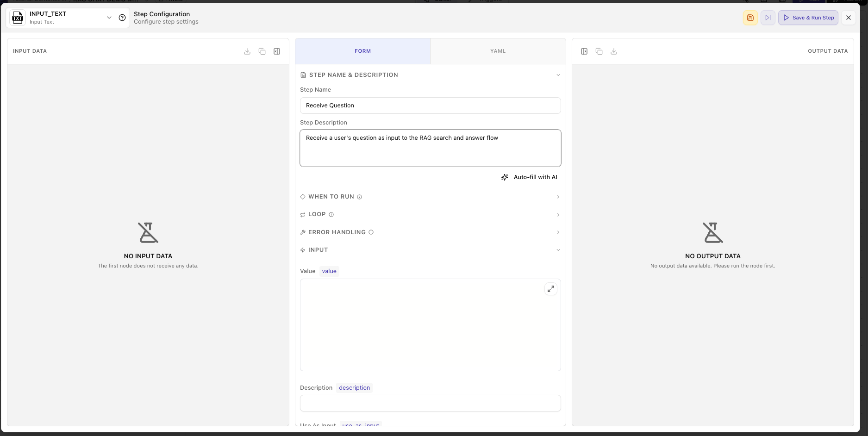Click the Step Description text area

[431, 148]
